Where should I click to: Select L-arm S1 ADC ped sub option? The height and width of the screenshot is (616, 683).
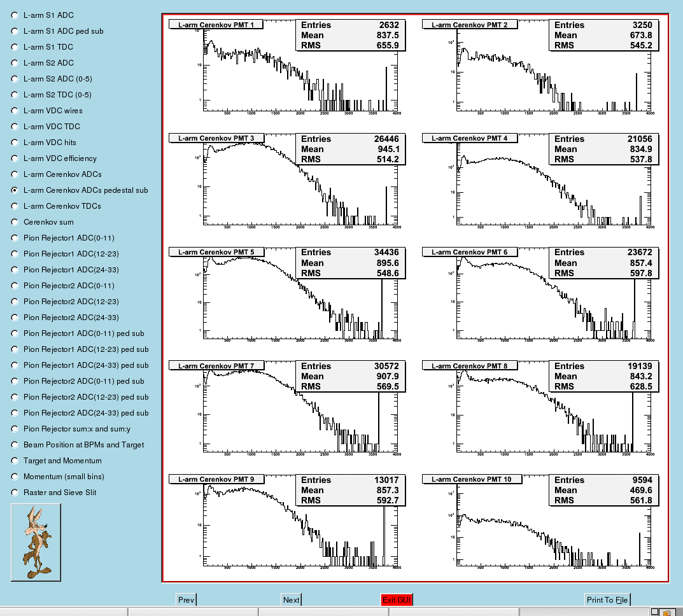tap(15, 31)
